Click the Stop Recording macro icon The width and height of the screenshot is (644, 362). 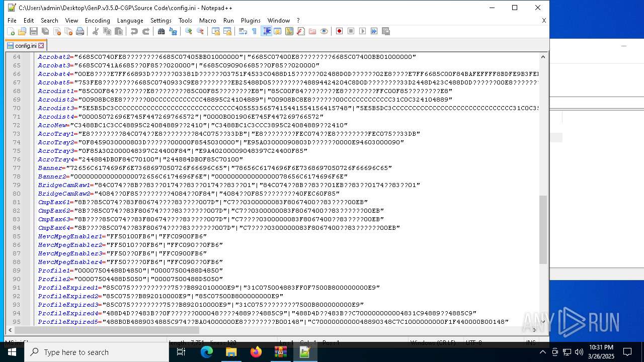coord(351,31)
